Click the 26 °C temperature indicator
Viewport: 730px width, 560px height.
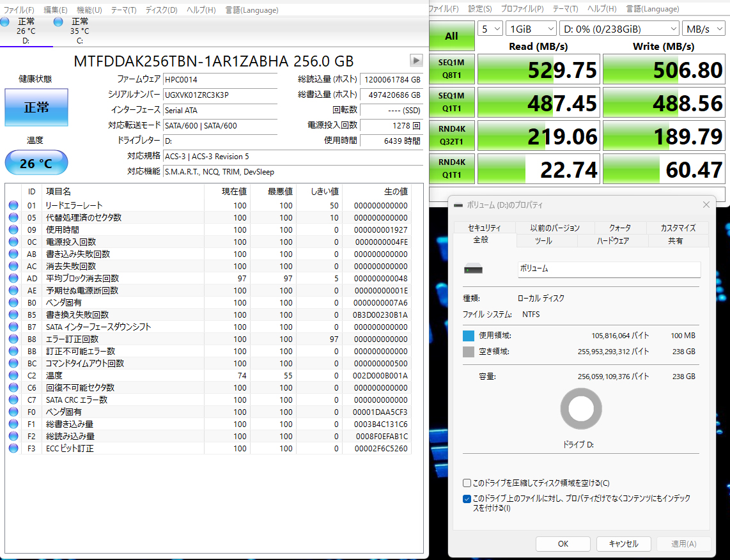pos(36,163)
